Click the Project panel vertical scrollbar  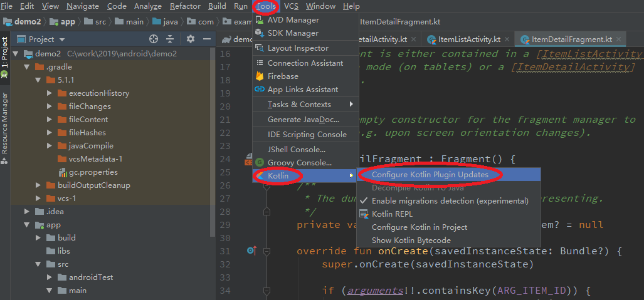(213, 143)
